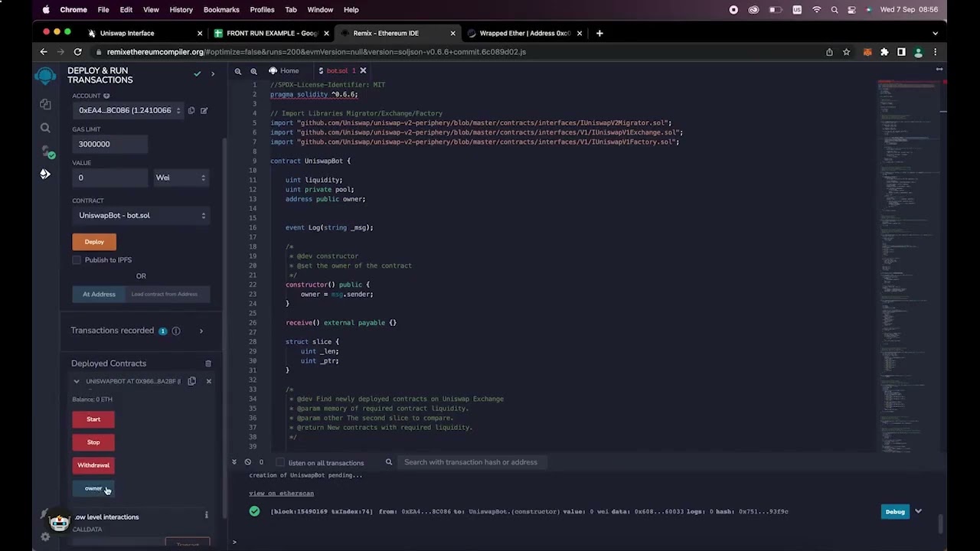Click the sign message edit icon
The width and height of the screenshot is (980, 551).
204,110
